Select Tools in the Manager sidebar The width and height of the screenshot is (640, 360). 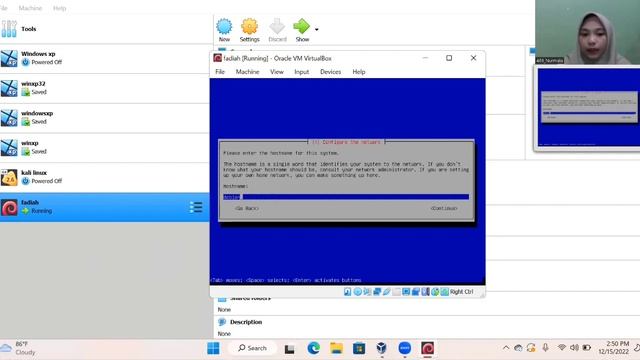point(104,29)
